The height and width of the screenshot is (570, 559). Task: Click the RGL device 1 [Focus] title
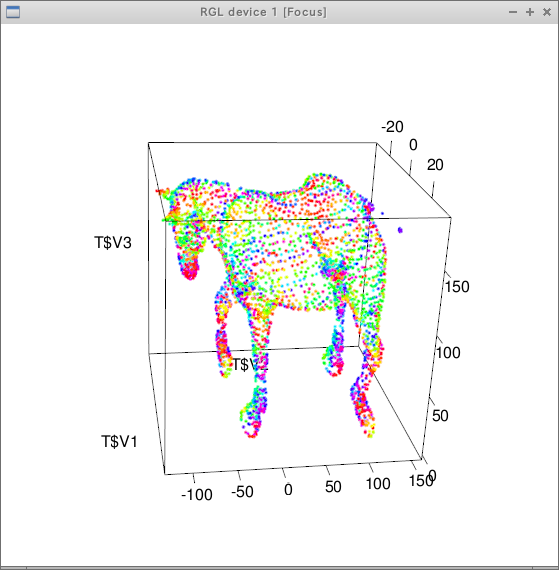263,12
